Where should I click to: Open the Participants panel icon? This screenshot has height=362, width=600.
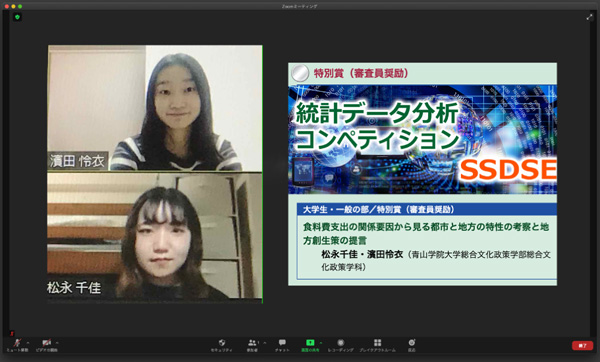252,345
